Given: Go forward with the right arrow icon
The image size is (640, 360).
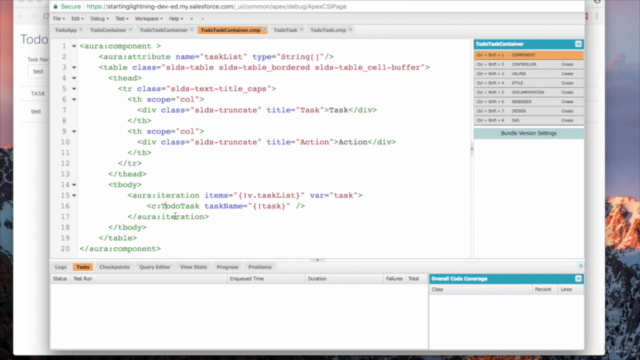Looking at the screenshot, I should pos(202,19).
